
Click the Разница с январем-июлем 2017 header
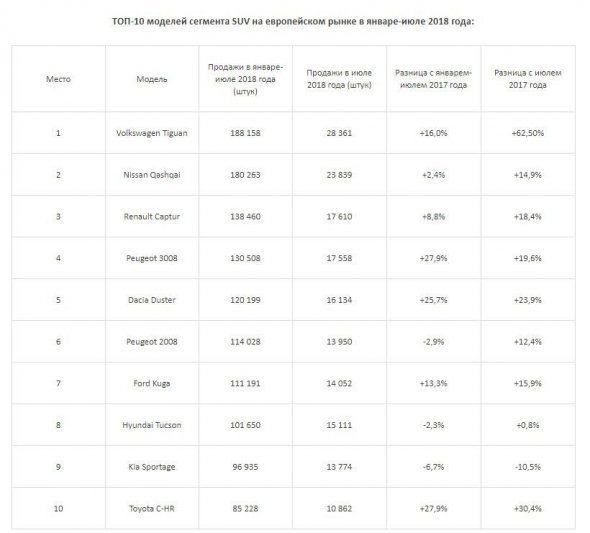(x=433, y=79)
